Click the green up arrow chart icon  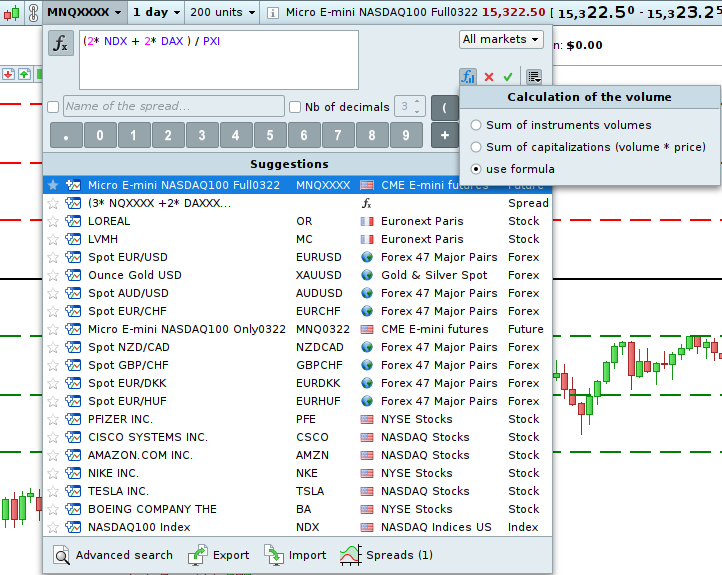[x=25, y=74]
